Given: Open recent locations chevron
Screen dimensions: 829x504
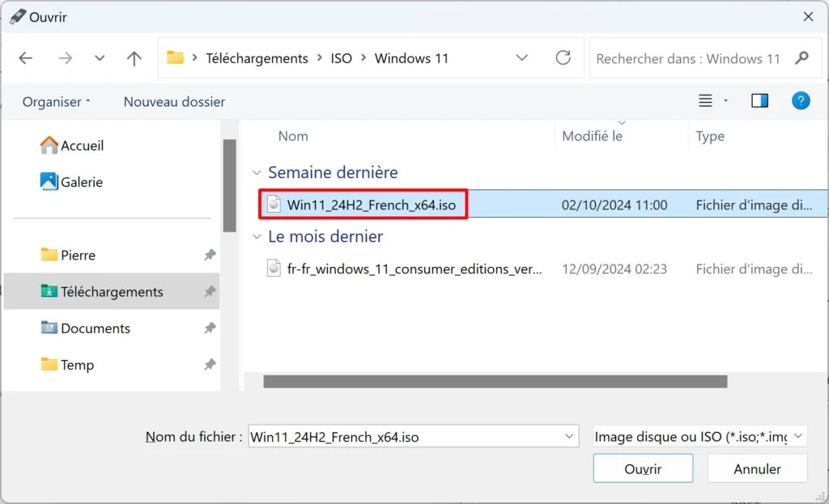Looking at the screenshot, I should coord(100,58).
